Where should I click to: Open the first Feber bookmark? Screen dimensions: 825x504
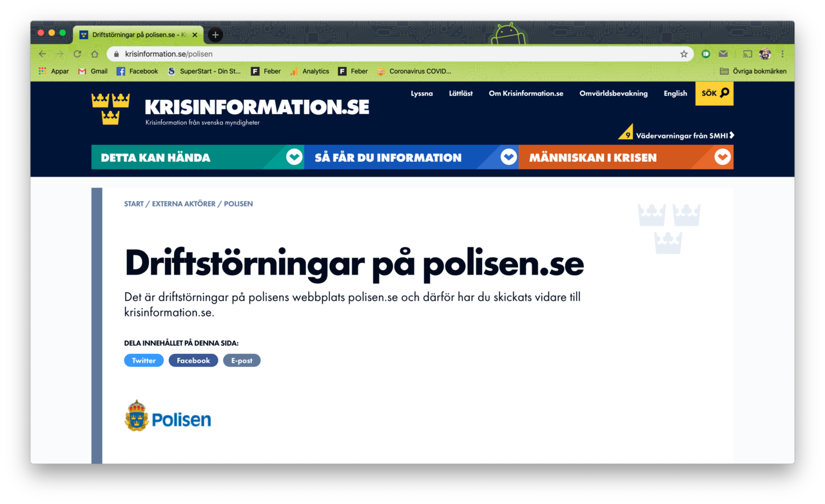coord(266,72)
